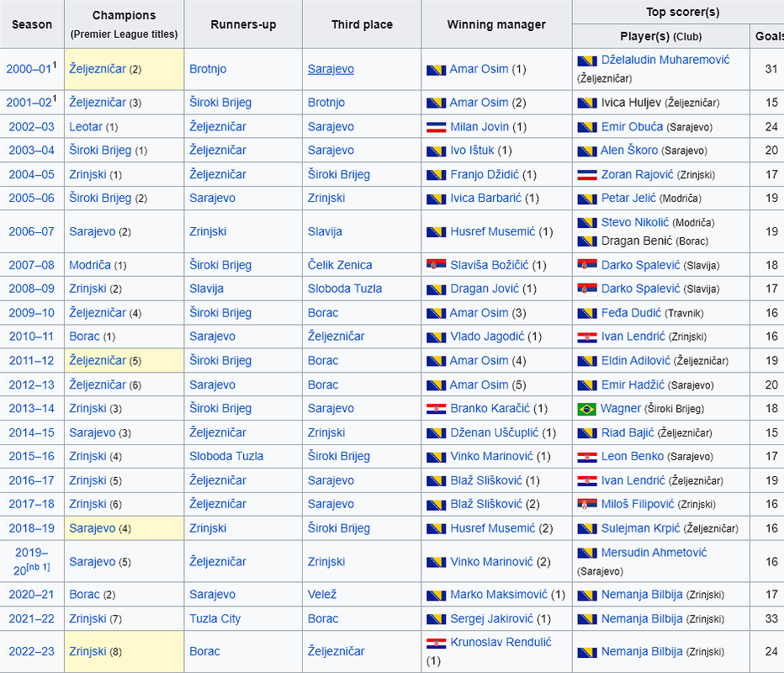Click the Serbian flag beside Darko Spalević 2007–08

click(x=587, y=266)
